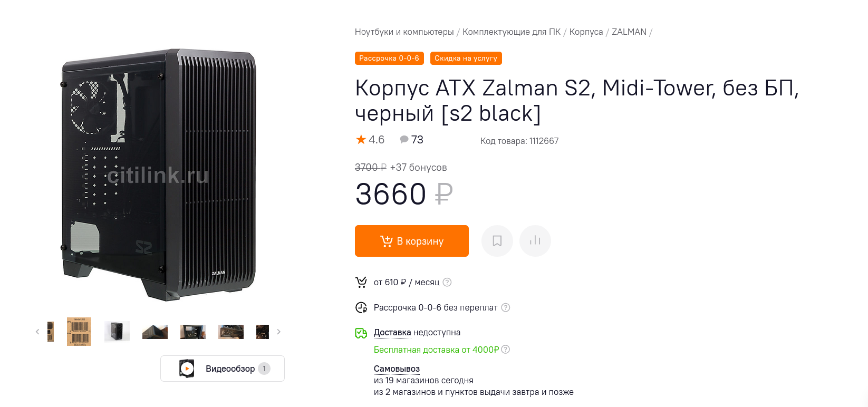Click the play icon on Видеообзор

coord(187,369)
